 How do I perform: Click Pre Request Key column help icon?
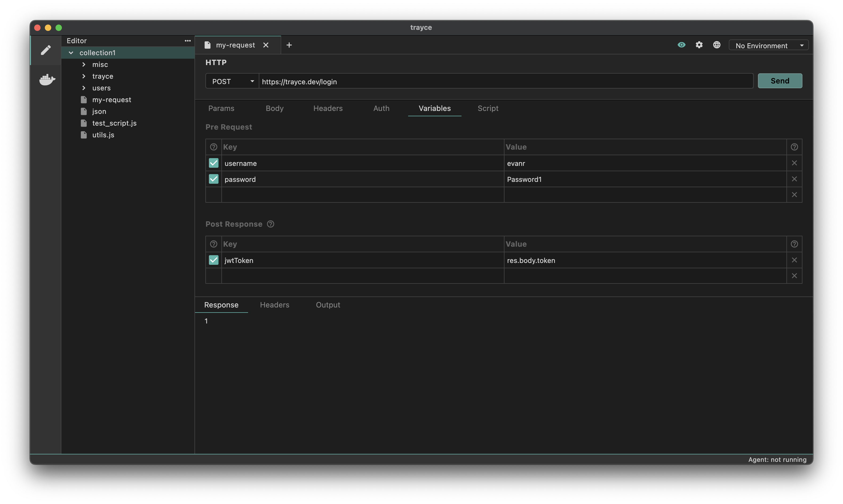tap(213, 147)
